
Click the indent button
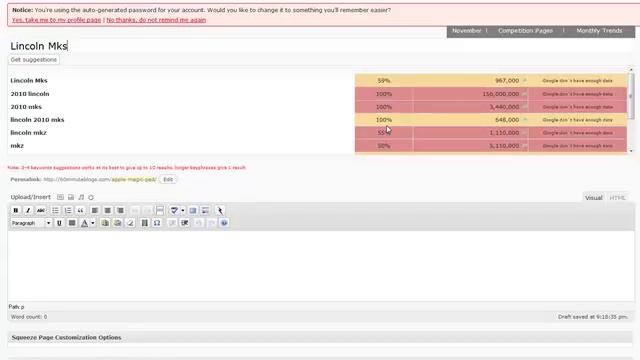[x=184, y=223]
